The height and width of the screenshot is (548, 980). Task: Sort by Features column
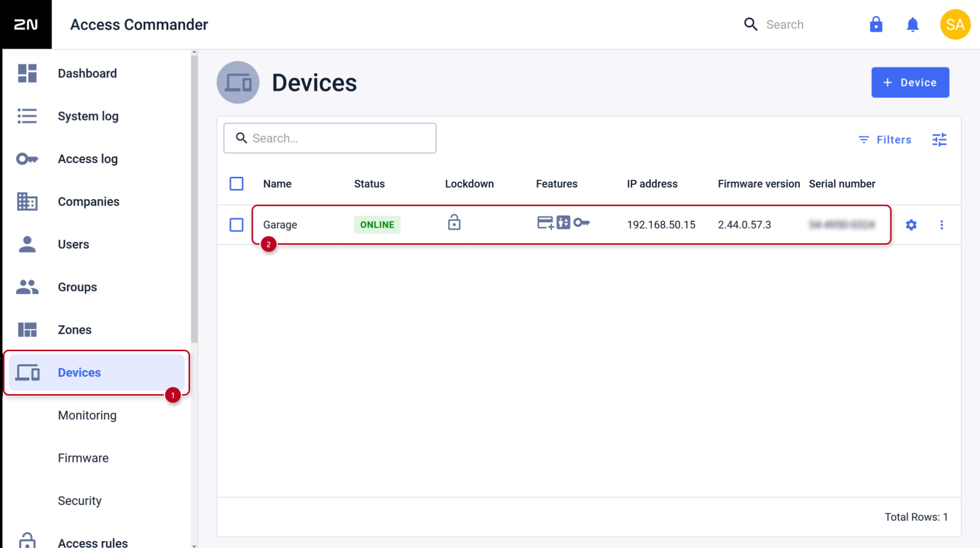pos(557,184)
